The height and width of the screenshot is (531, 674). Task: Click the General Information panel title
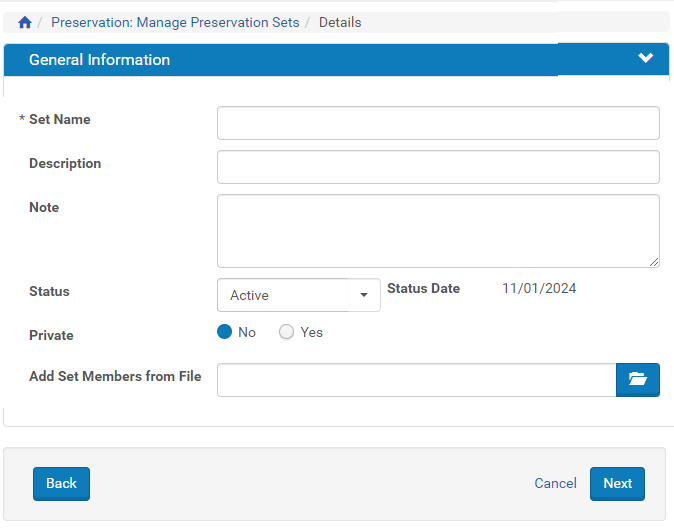pos(99,60)
